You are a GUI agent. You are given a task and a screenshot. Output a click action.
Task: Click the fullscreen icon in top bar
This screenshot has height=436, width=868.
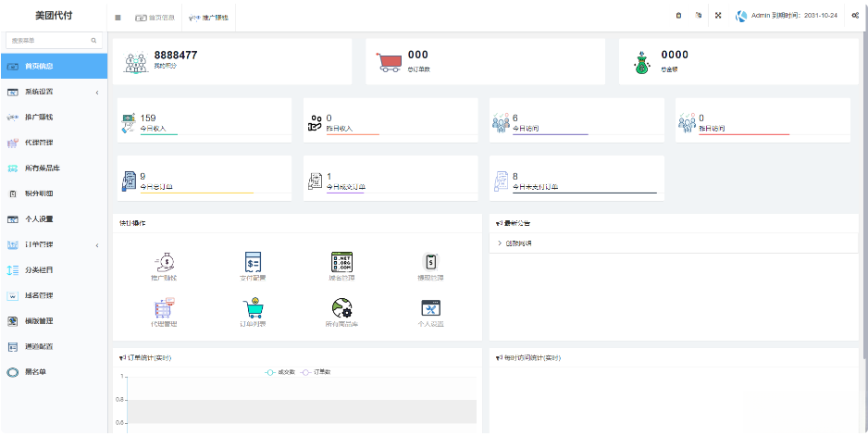[718, 16]
